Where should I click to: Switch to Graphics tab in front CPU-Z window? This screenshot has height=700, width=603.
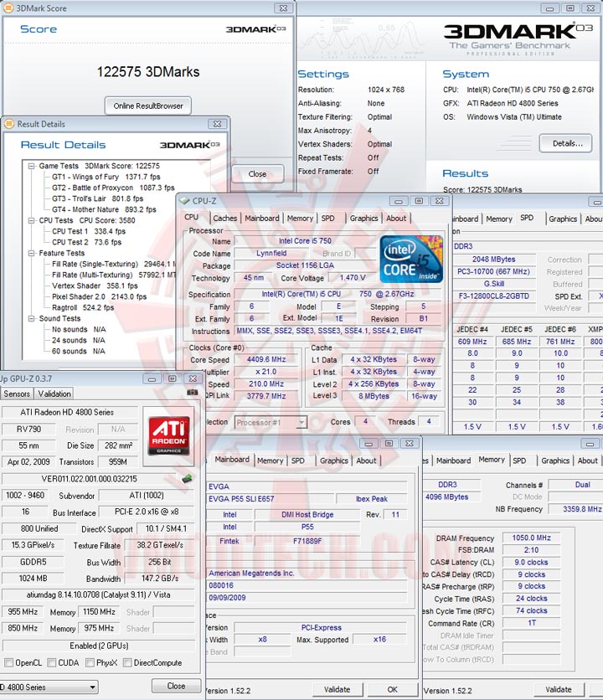point(363,219)
